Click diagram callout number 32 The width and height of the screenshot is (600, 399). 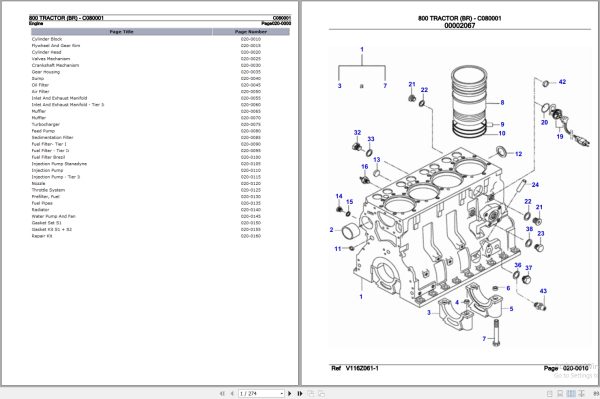(x=357, y=132)
